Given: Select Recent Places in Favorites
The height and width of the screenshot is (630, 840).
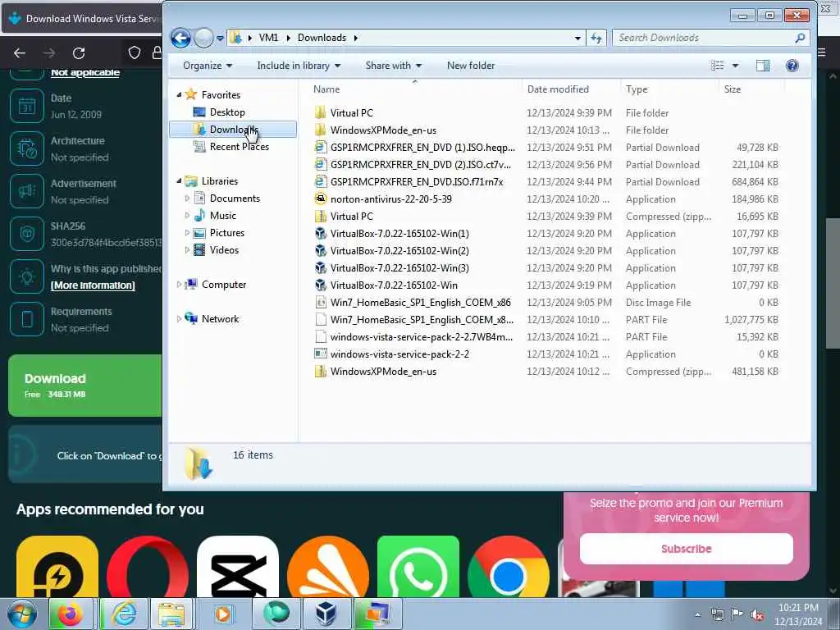Looking at the screenshot, I should (x=239, y=147).
